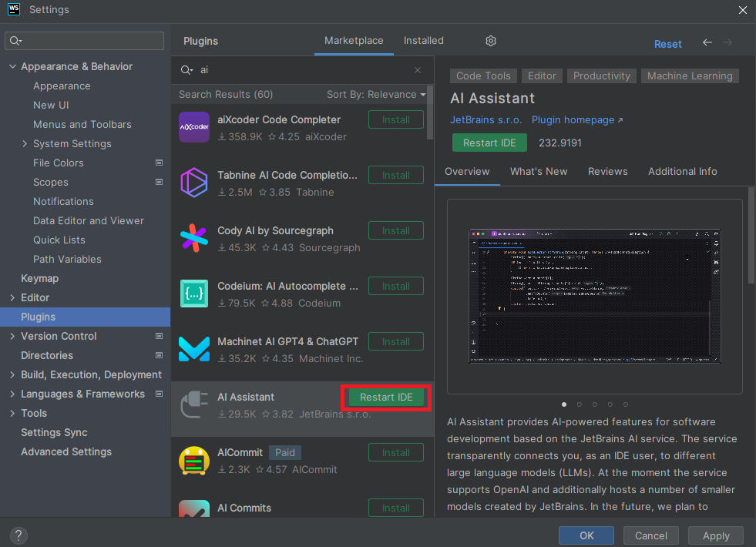Expand the System Settings node
This screenshot has height=547, width=756.
pos(25,143)
